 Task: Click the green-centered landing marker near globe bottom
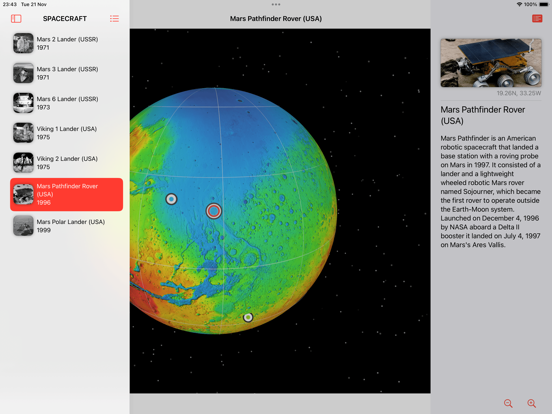point(248,318)
